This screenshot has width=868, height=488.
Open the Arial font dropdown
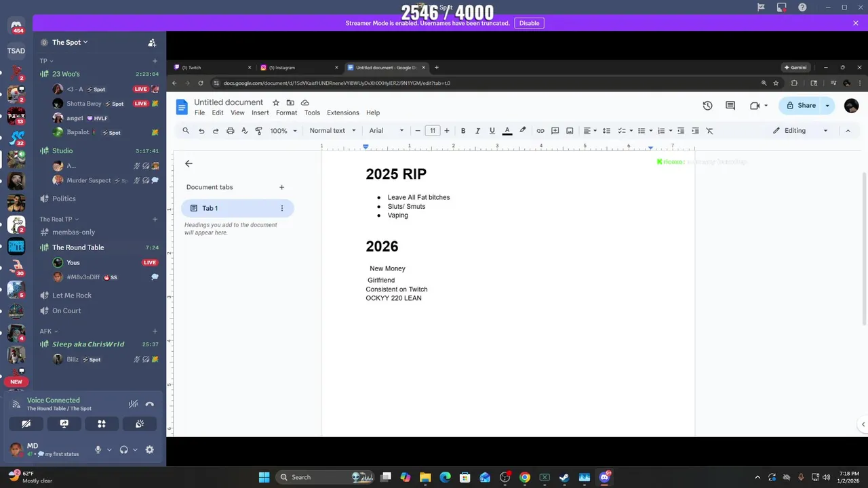point(387,131)
